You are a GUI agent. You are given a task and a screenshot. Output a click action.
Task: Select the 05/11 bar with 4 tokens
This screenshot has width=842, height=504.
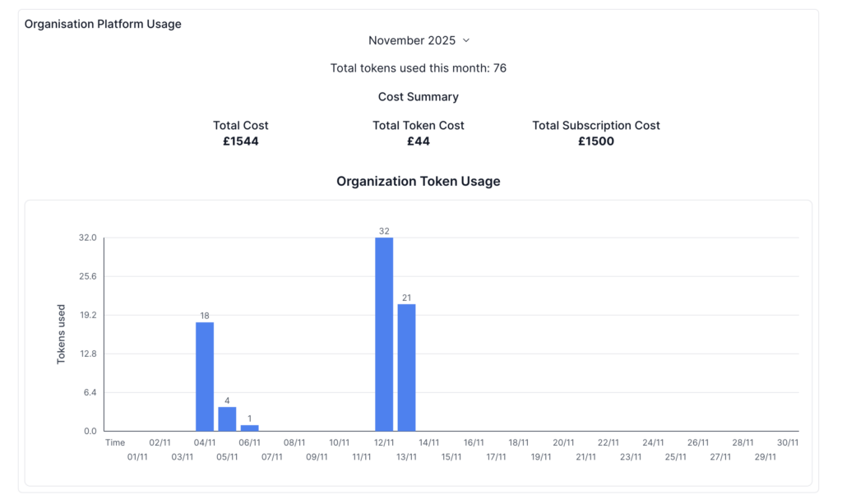(x=227, y=418)
